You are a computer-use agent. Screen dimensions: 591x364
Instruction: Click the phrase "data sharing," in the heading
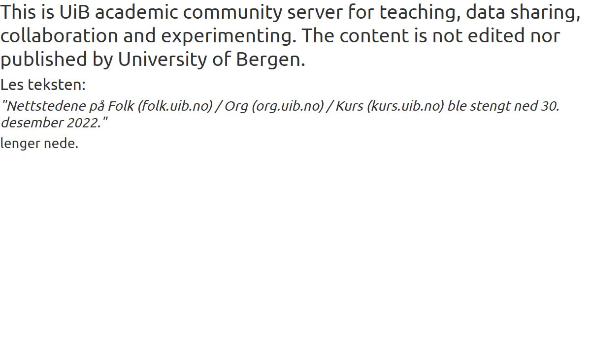click(x=523, y=14)
